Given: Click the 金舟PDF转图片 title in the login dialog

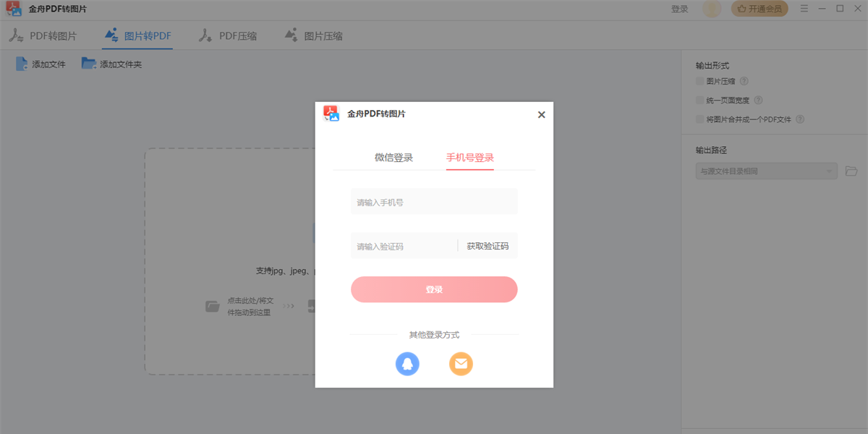Looking at the screenshot, I should click(376, 114).
